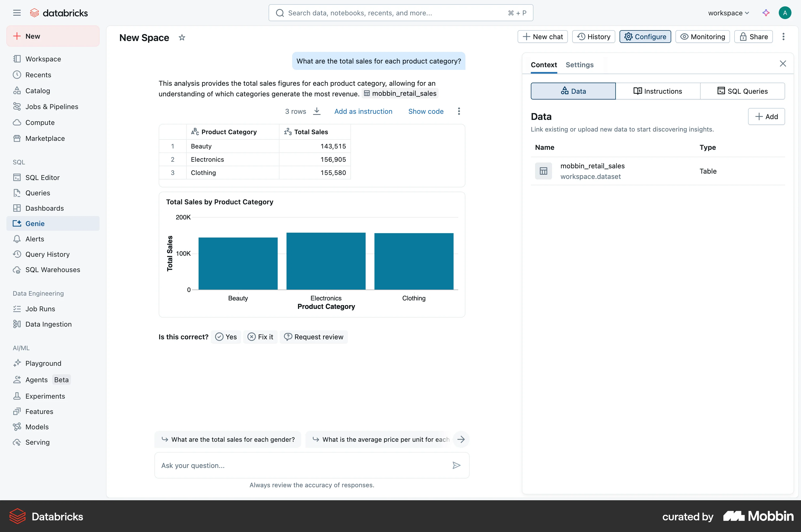Open the user avatar A
Viewport: 801px width, 532px height.
click(x=785, y=13)
